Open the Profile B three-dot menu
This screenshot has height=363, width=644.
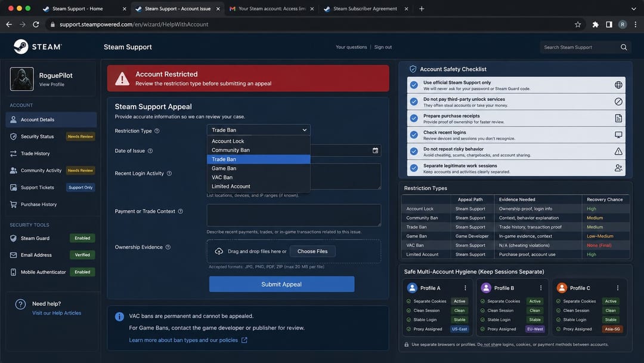point(540,288)
